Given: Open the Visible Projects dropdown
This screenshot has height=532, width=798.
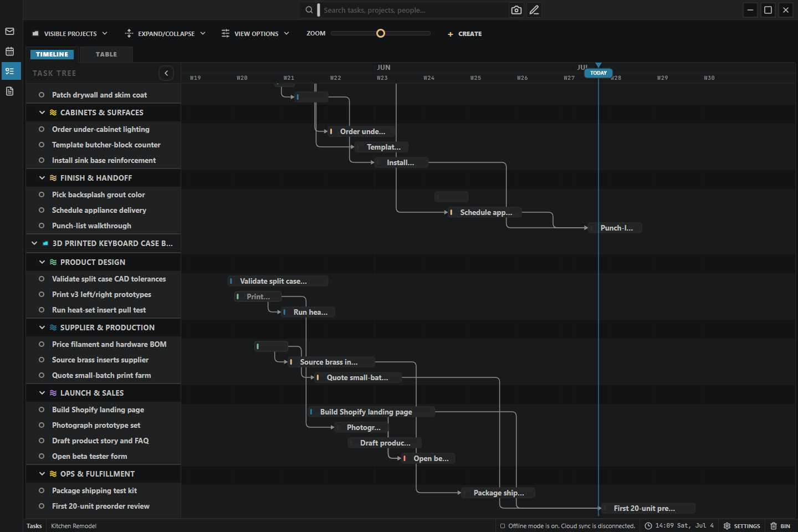Looking at the screenshot, I should point(70,34).
